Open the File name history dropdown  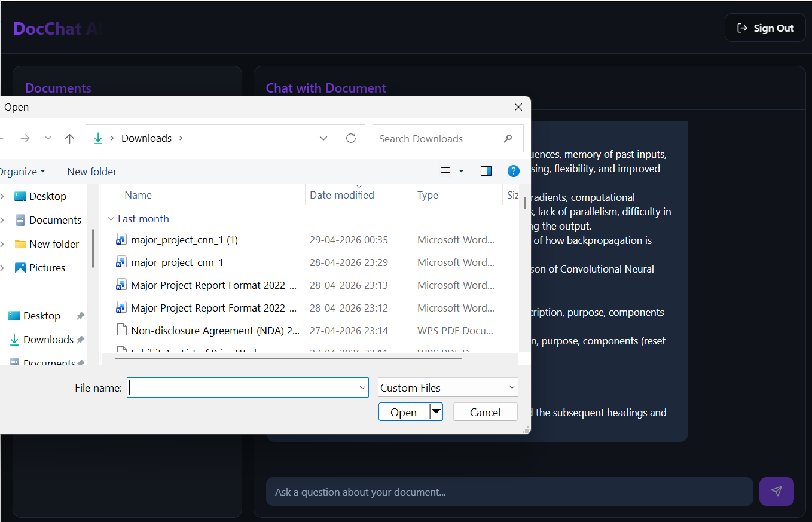pyautogui.click(x=363, y=387)
